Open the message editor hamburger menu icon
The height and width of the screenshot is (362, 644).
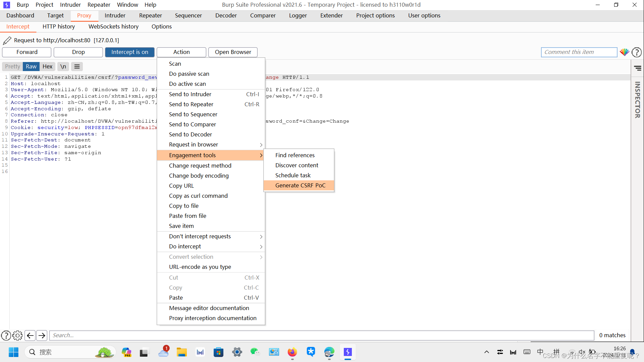[77, 66]
